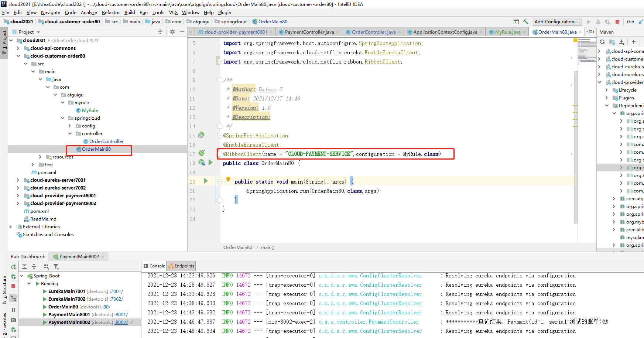This screenshot has height=338, width=644.
Task: Select the Console tab
Action: point(154,266)
